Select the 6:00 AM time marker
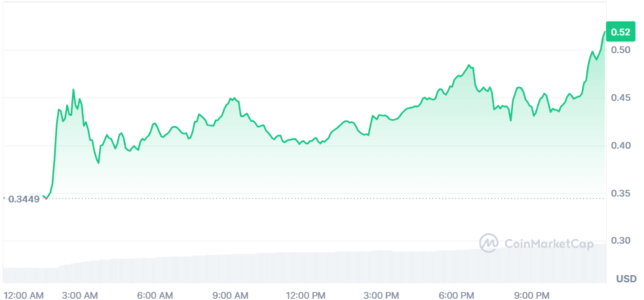 click(x=155, y=295)
